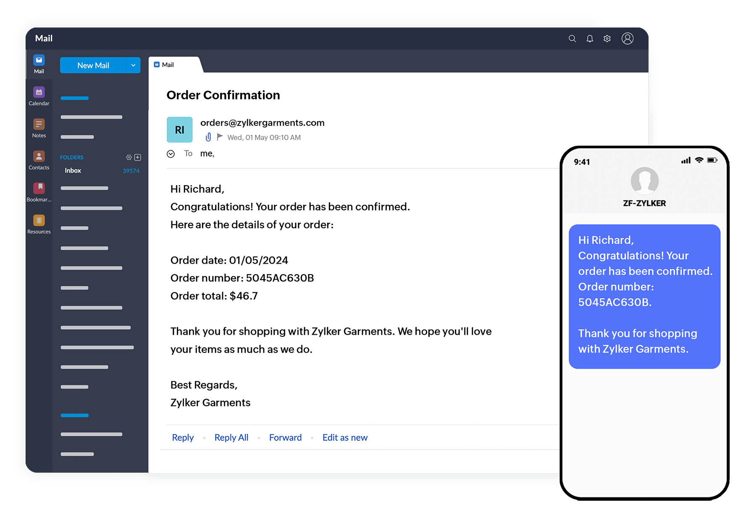Screen dimensions: 756x532
Task: Open the user profile avatar
Action: [x=627, y=38]
